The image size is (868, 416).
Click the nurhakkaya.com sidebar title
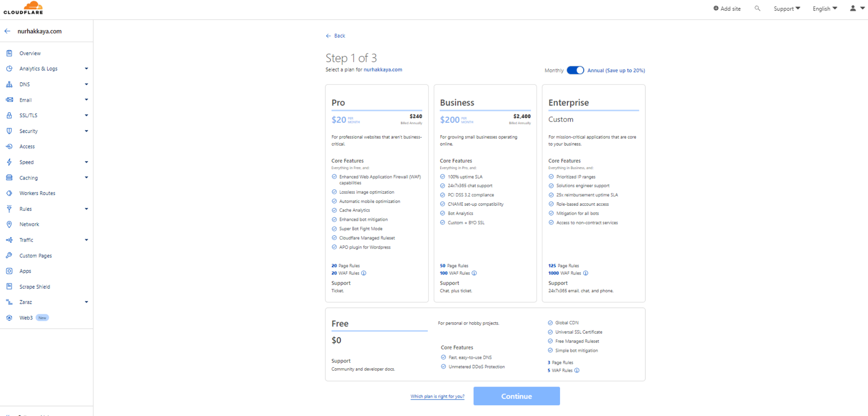pyautogui.click(x=40, y=31)
